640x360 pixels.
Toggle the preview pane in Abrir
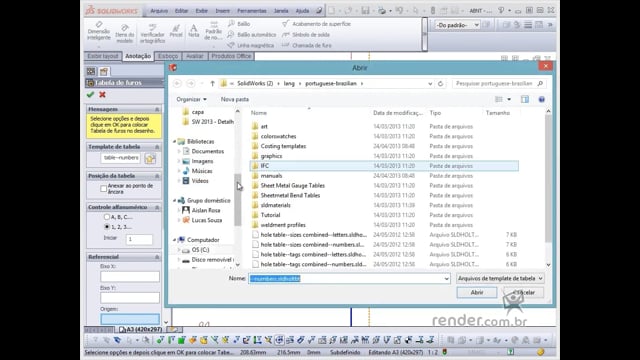[x=524, y=99]
